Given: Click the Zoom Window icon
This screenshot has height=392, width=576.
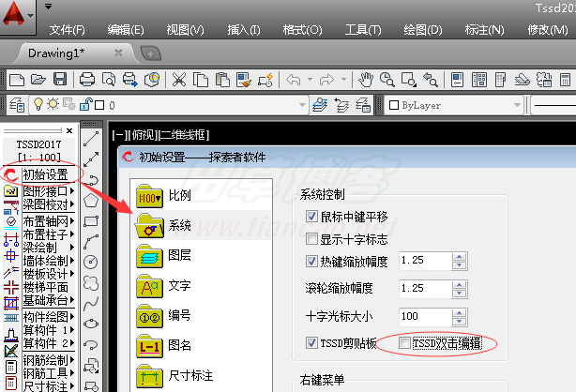Looking at the screenshot, I should (x=409, y=80).
